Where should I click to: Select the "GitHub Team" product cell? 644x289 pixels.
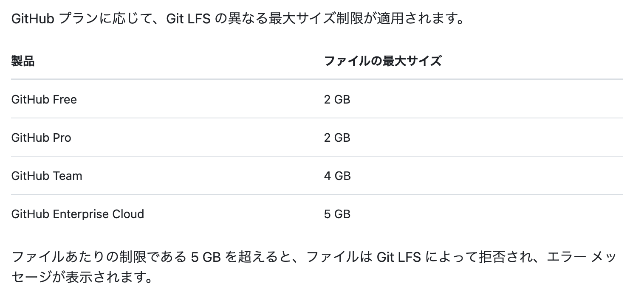[x=47, y=176]
